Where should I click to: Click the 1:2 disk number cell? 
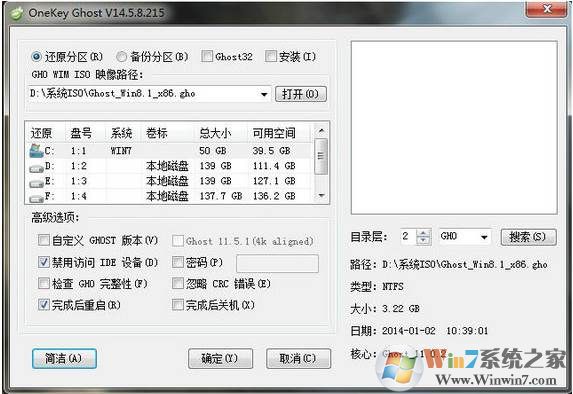point(79,166)
